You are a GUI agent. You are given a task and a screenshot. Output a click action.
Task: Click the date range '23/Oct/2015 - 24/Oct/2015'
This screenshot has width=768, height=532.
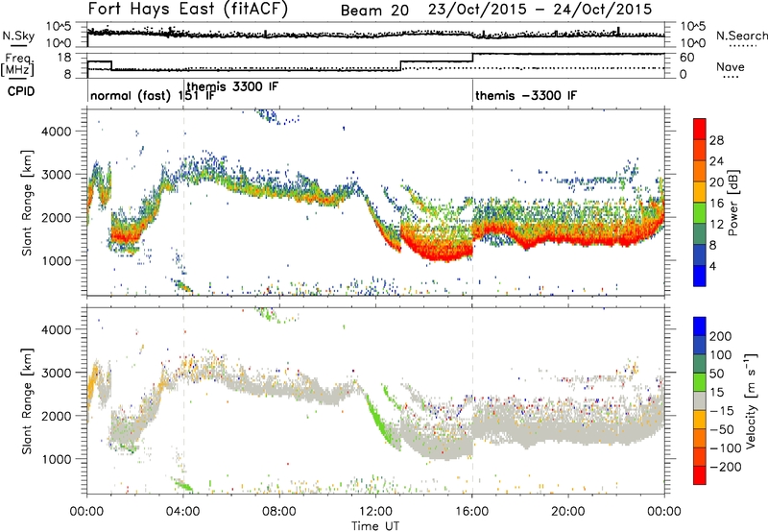click(x=540, y=10)
